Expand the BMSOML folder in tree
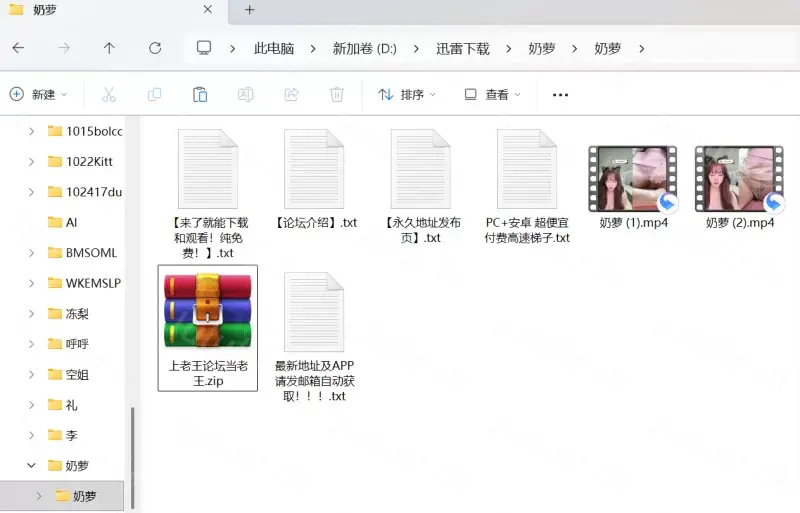The width and height of the screenshot is (800, 513). 31,253
